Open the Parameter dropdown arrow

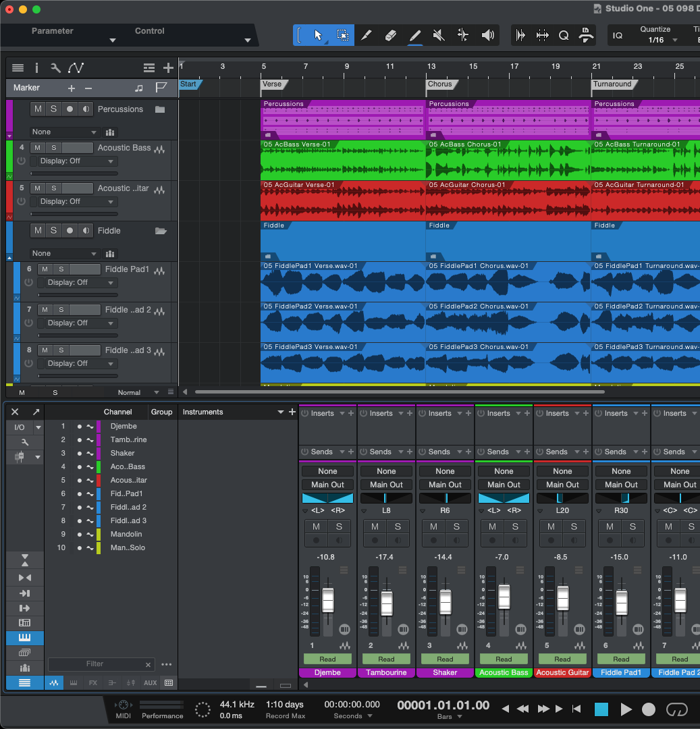(x=113, y=40)
